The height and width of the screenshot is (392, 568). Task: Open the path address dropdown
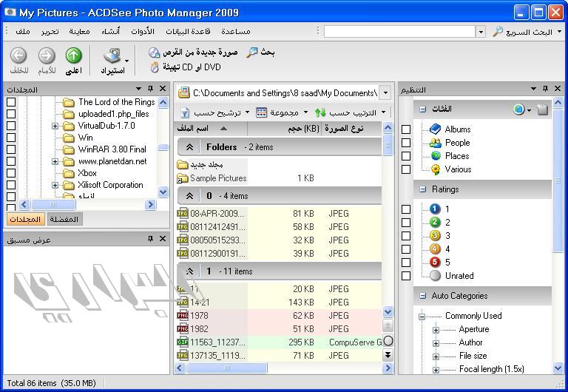click(x=385, y=92)
